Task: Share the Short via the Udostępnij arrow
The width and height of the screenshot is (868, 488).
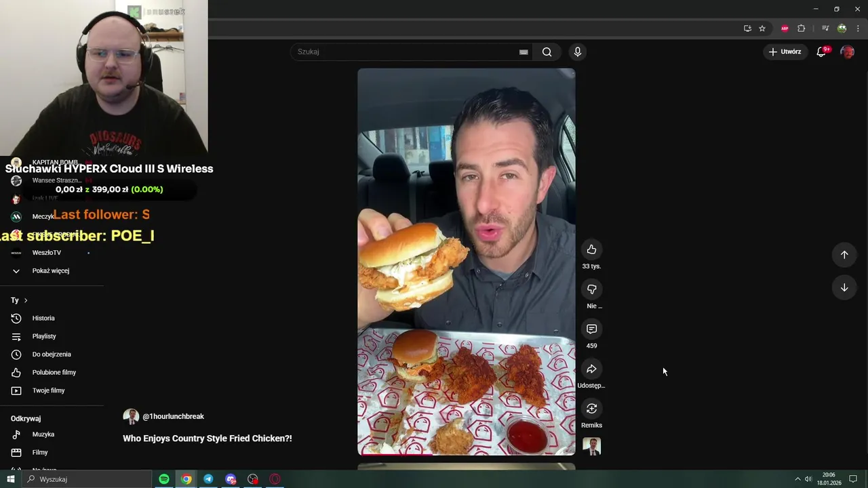Action: 591,369
